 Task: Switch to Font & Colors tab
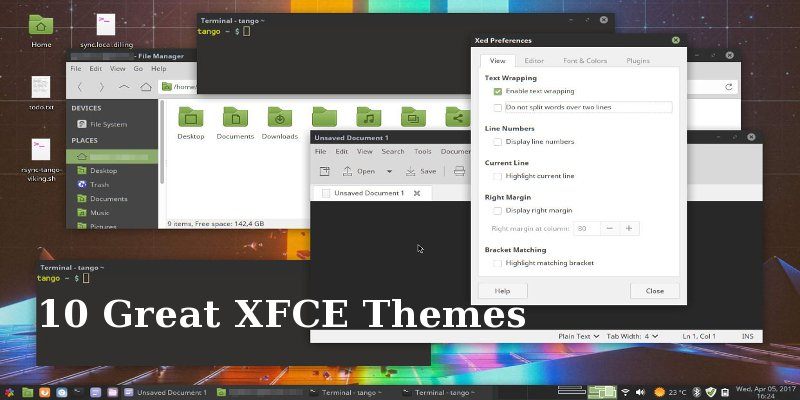pos(585,61)
